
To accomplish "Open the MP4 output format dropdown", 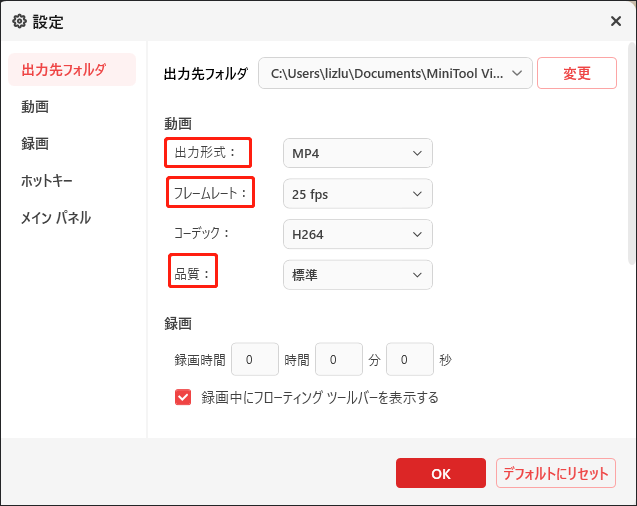I will [x=358, y=153].
